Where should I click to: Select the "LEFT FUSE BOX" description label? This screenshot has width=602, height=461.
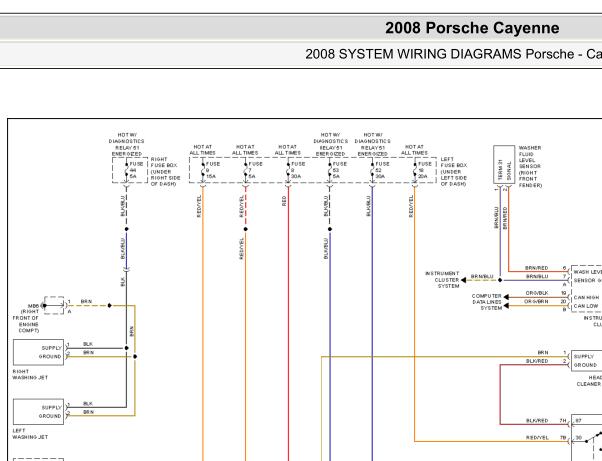pos(454,172)
